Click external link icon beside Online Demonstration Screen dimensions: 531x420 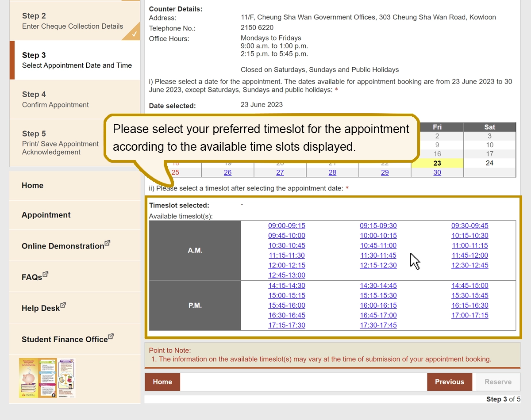point(108,243)
